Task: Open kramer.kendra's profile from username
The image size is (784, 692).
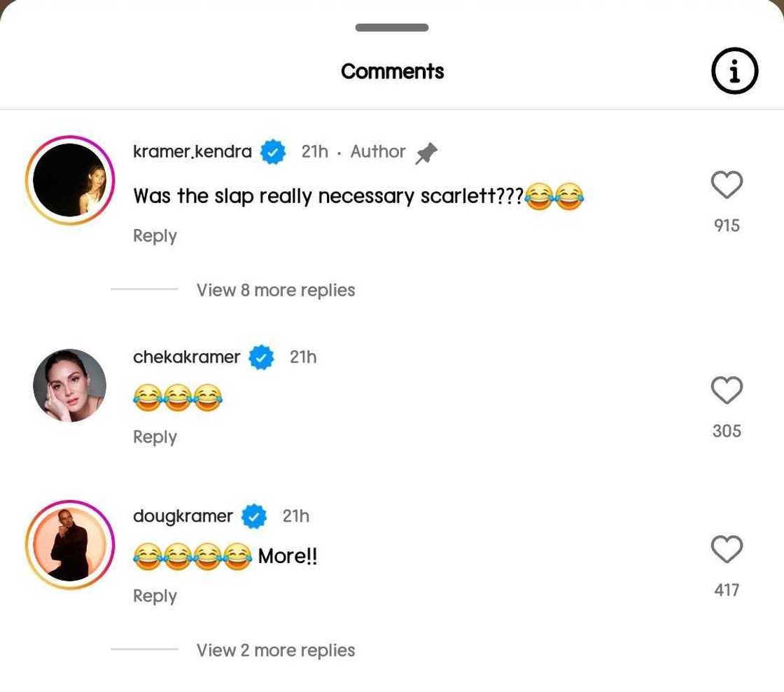Action: coord(192,151)
